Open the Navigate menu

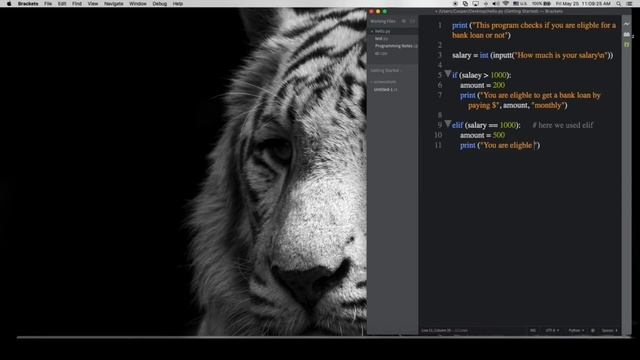click(x=113, y=4)
